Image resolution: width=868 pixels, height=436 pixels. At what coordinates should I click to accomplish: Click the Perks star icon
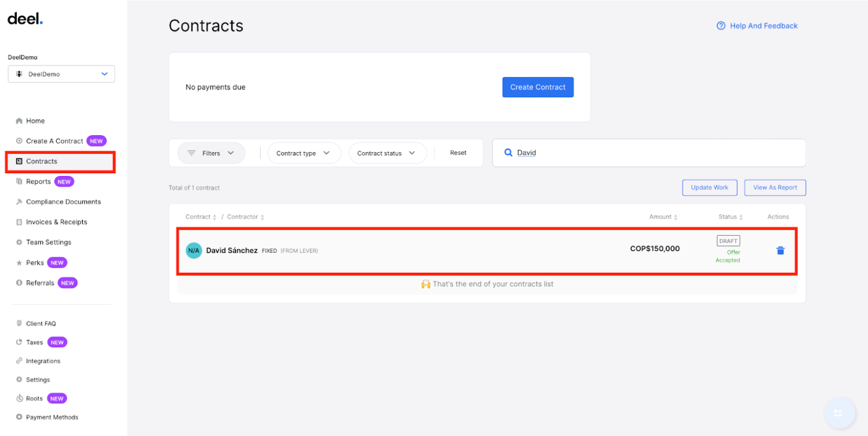[19, 263]
